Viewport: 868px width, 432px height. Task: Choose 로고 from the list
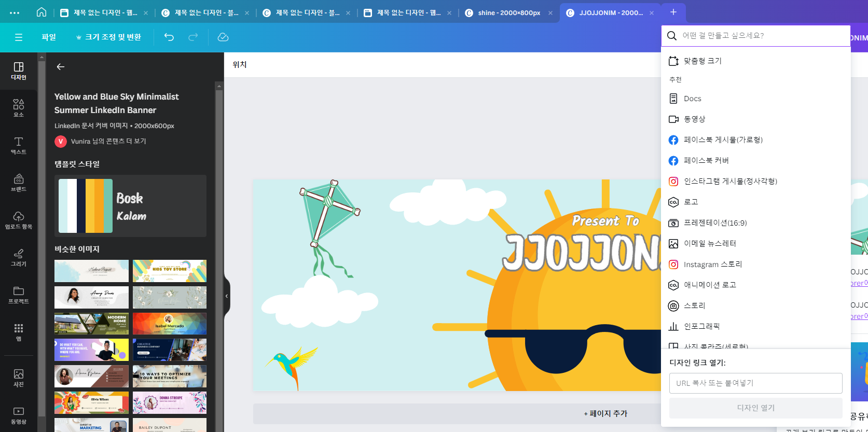pyautogui.click(x=756, y=202)
